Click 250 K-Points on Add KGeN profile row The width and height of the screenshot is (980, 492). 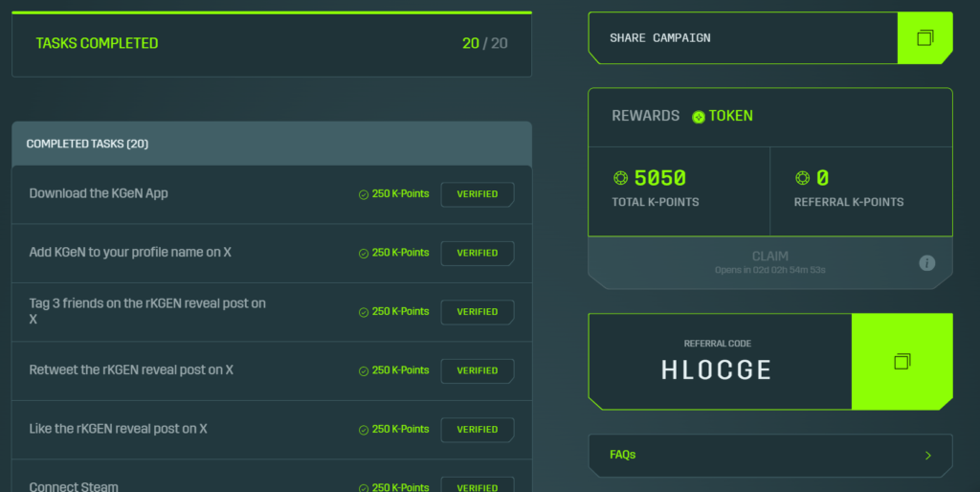(x=401, y=253)
